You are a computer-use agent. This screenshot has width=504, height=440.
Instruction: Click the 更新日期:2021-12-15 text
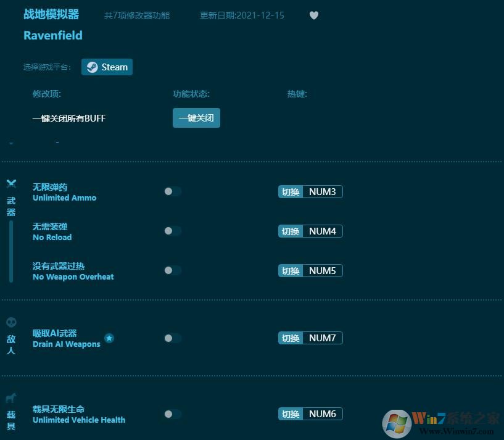coord(242,15)
